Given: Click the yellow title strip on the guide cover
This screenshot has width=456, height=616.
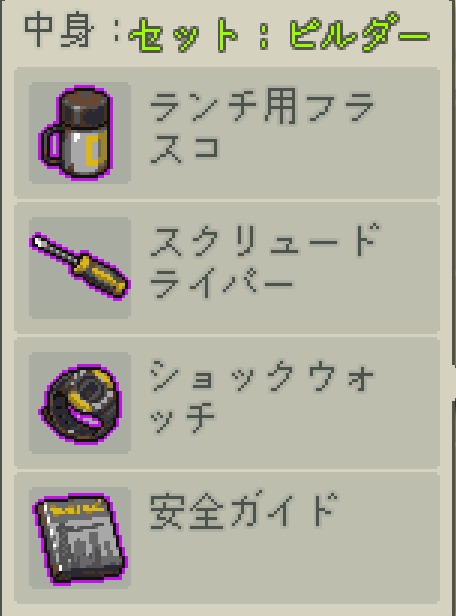Looking at the screenshot, I should (77, 509).
